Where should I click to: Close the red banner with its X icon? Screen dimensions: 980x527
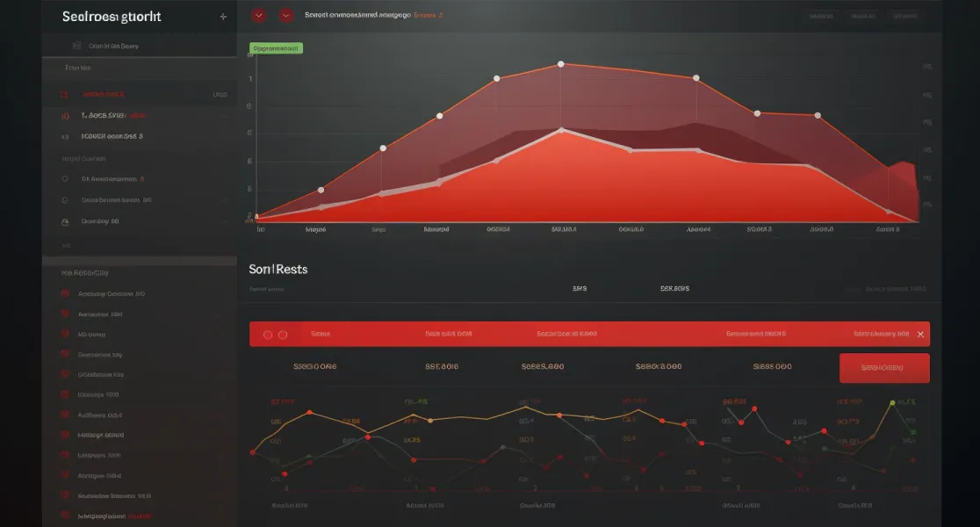(920, 335)
